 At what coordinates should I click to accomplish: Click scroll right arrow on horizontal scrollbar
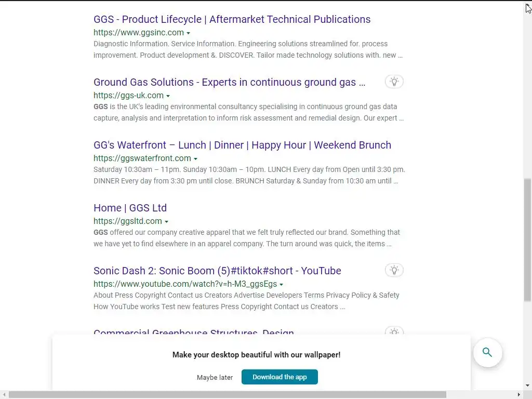tap(519, 395)
